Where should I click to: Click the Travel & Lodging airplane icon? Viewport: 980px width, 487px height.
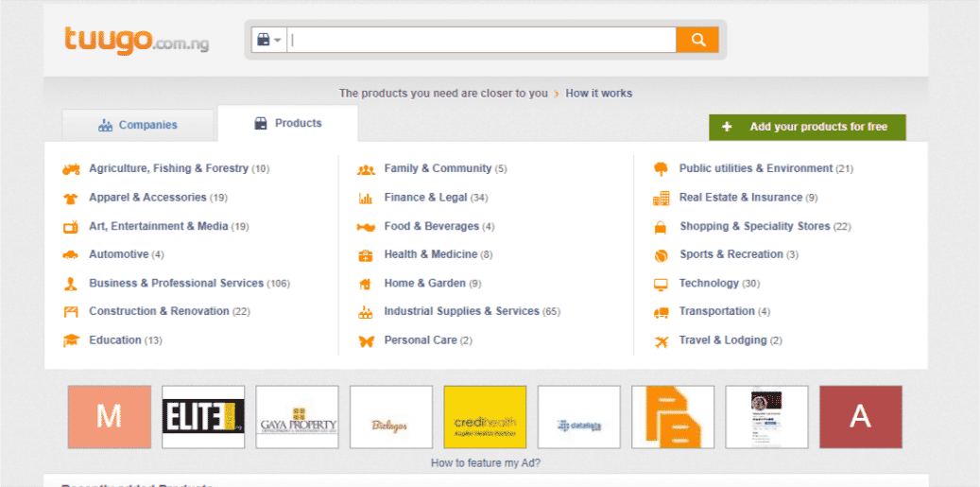click(661, 340)
